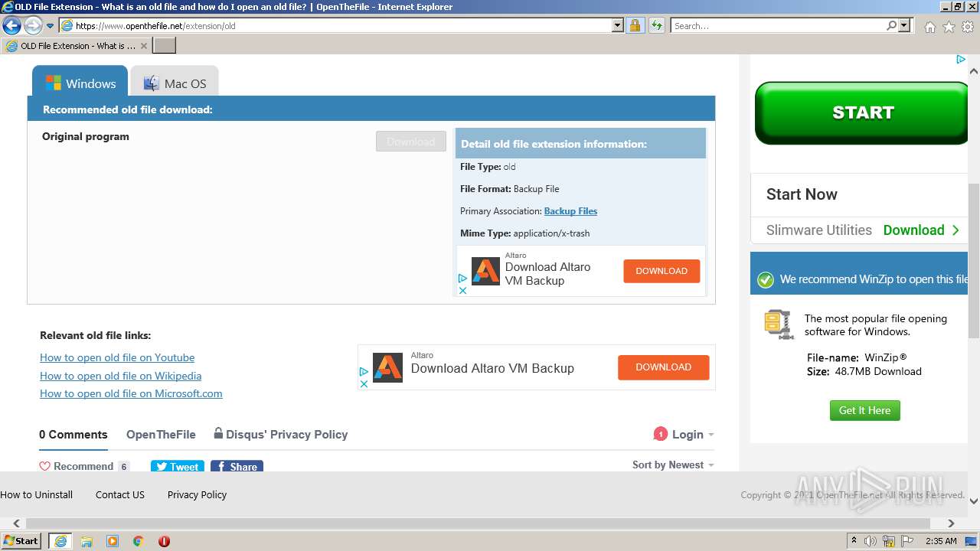Open the Home page icon
Image resolution: width=980 pixels, height=551 pixels.
[929, 27]
